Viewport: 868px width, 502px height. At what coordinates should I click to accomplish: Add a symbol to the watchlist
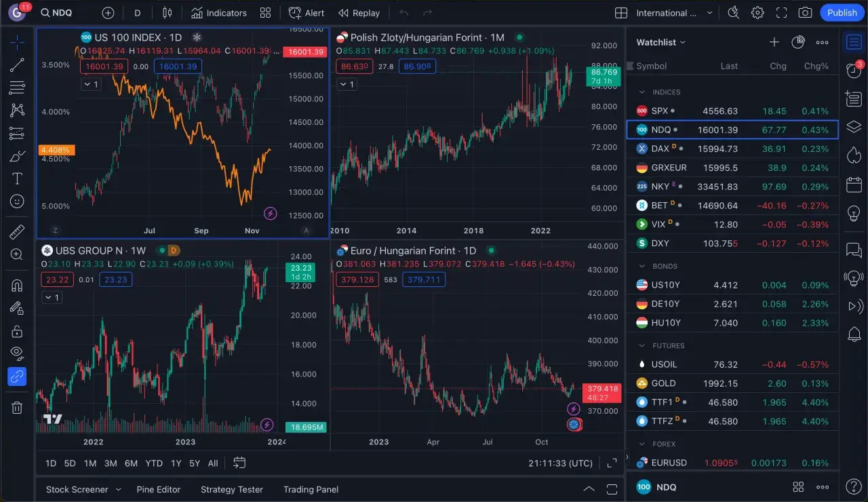pyautogui.click(x=774, y=42)
